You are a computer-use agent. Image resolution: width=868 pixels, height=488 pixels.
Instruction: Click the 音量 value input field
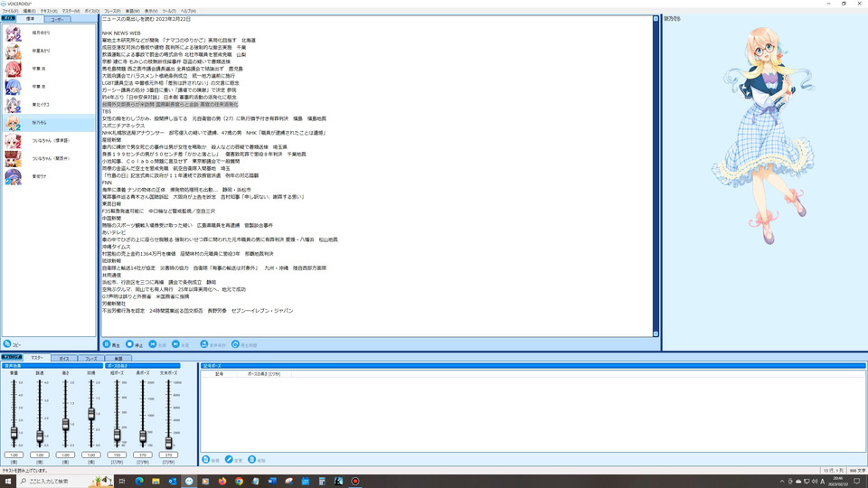click(x=14, y=455)
